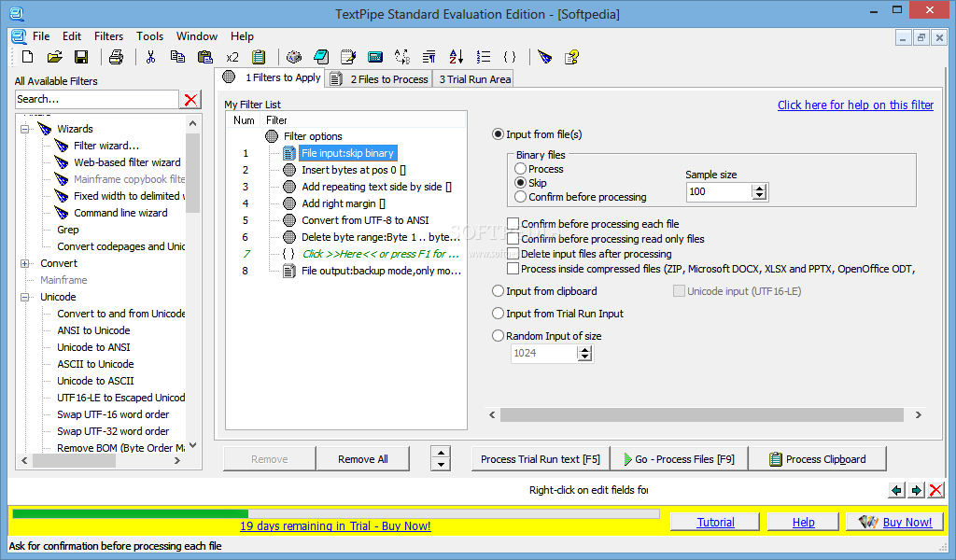956x560 pixels.
Task: Select Input from Trial Run Input
Action: 499,314
